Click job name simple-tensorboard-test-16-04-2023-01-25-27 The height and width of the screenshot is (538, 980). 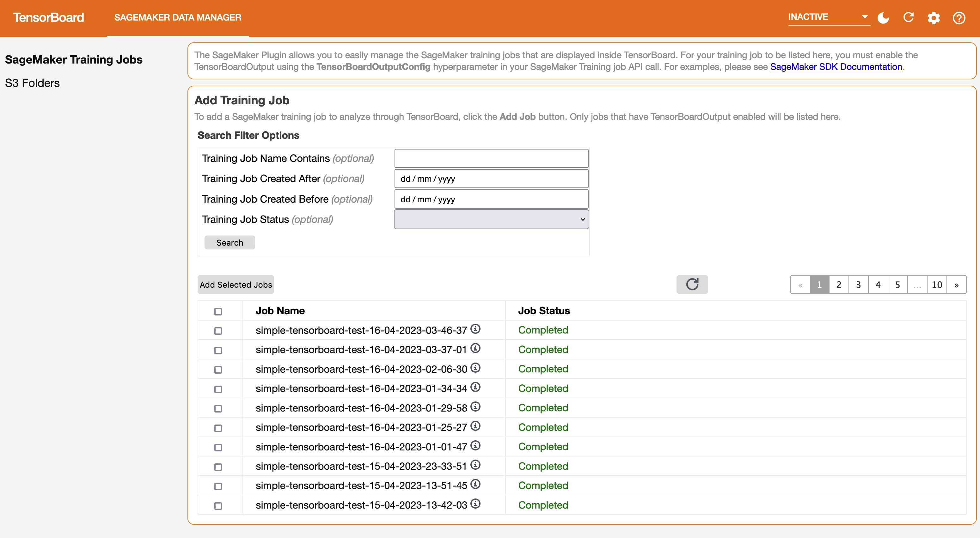click(x=361, y=428)
